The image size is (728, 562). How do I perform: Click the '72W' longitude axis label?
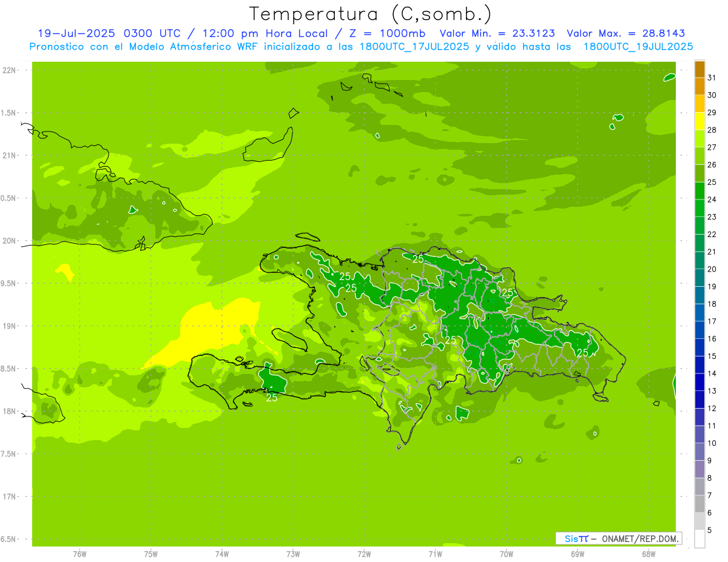click(x=364, y=554)
